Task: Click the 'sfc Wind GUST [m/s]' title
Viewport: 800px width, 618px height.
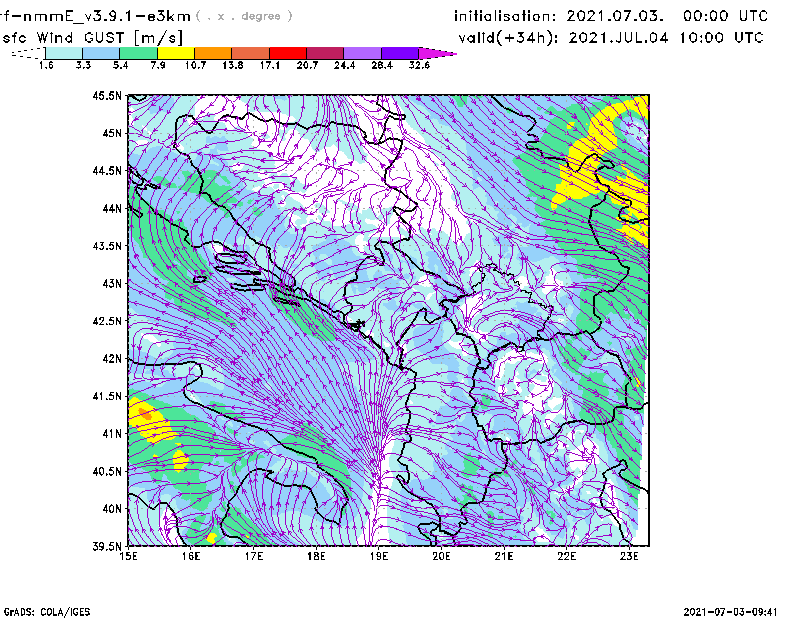Action: click(92, 38)
